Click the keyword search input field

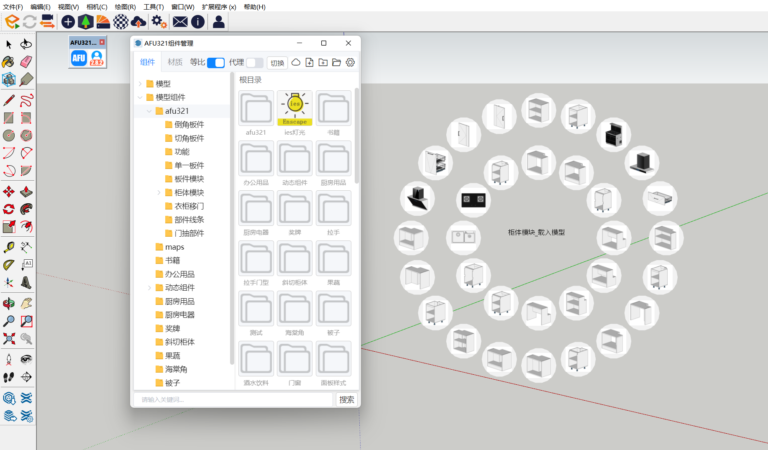pyautogui.click(x=233, y=399)
